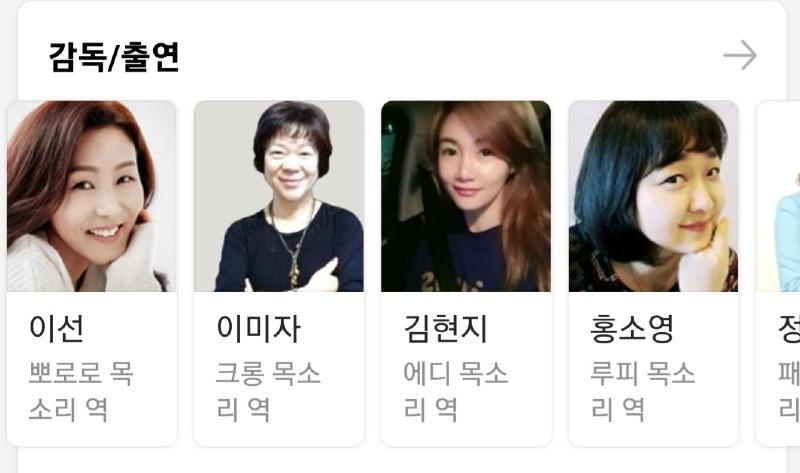Image resolution: width=800 pixels, height=473 pixels.
Task: Tap partially visible fifth cast photo
Action: pyautogui.click(x=779, y=196)
